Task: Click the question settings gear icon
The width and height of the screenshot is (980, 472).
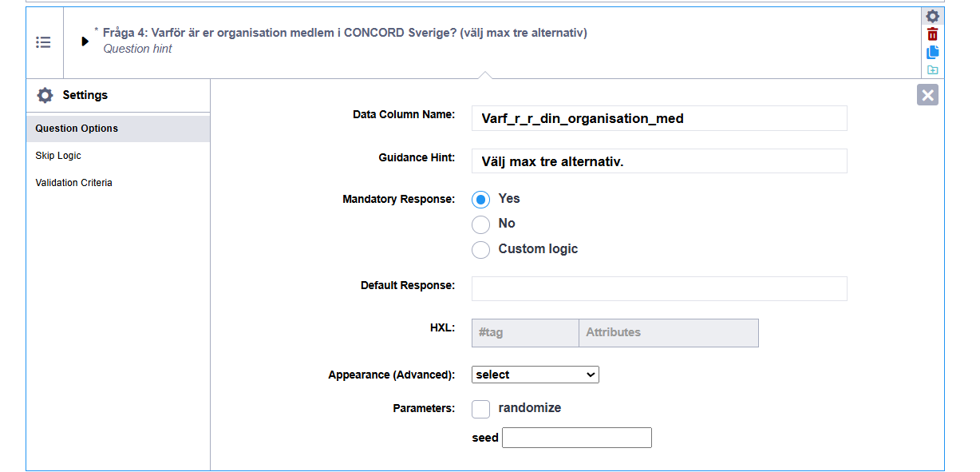Action: tap(932, 16)
